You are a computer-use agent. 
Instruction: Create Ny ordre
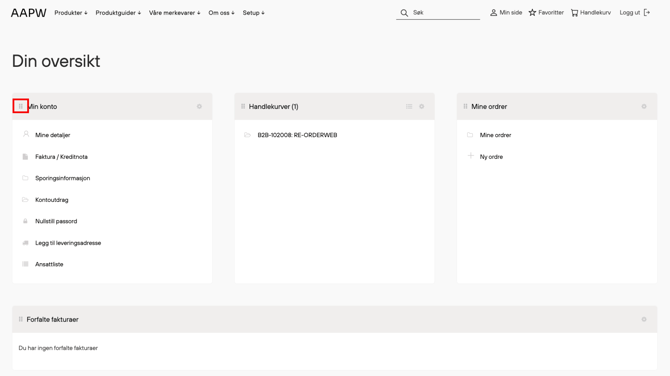click(x=491, y=157)
